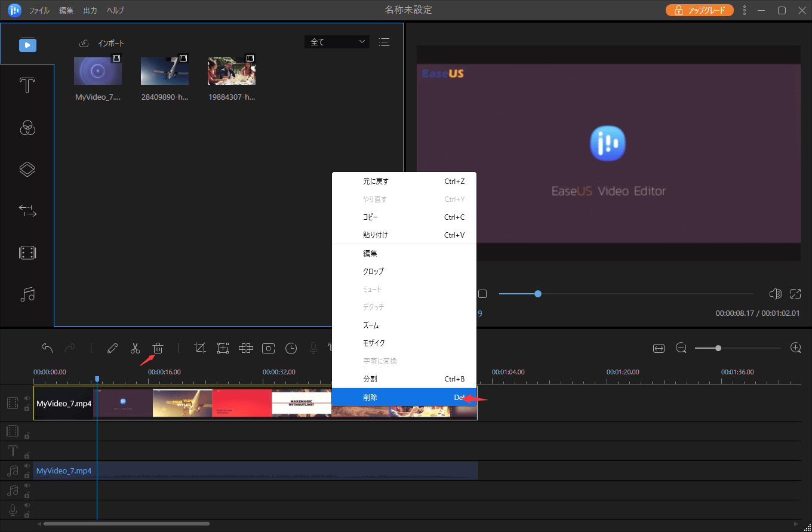Click the timeline horizontal scrollbar
Viewport: 812px width, 532px height.
127,524
